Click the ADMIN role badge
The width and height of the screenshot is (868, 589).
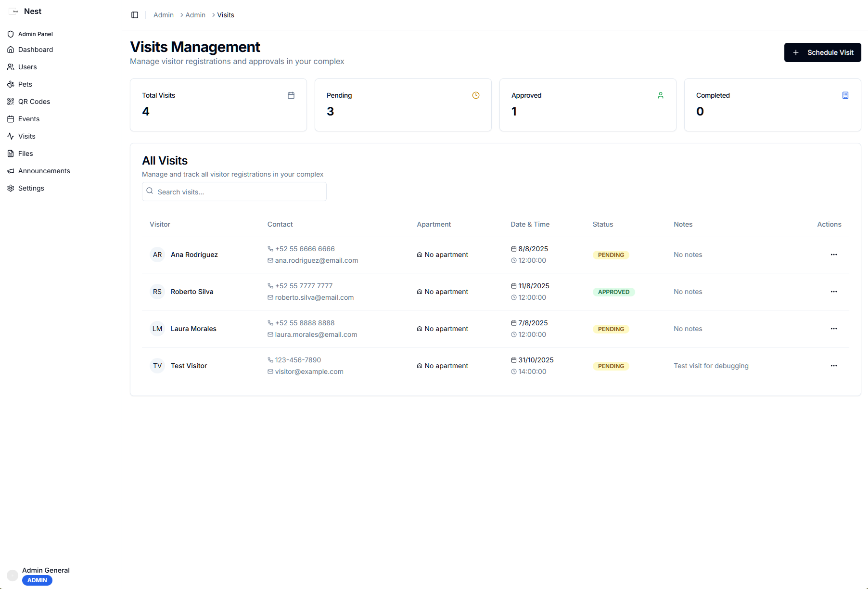coord(37,580)
